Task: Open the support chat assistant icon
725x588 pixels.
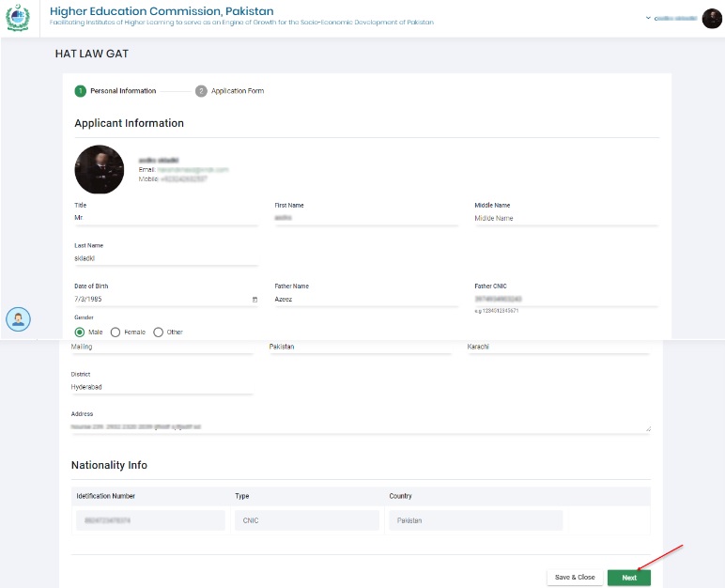Action: [19, 319]
